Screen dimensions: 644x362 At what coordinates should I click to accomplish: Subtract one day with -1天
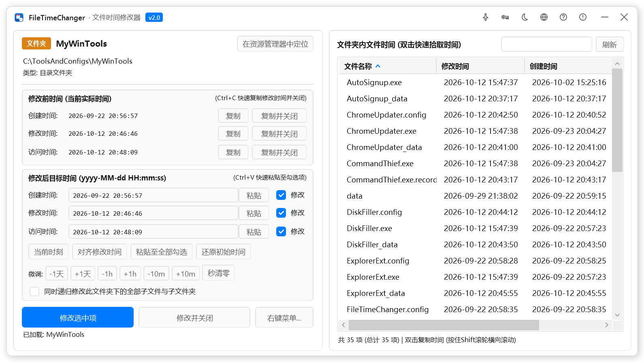(x=57, y=274)
